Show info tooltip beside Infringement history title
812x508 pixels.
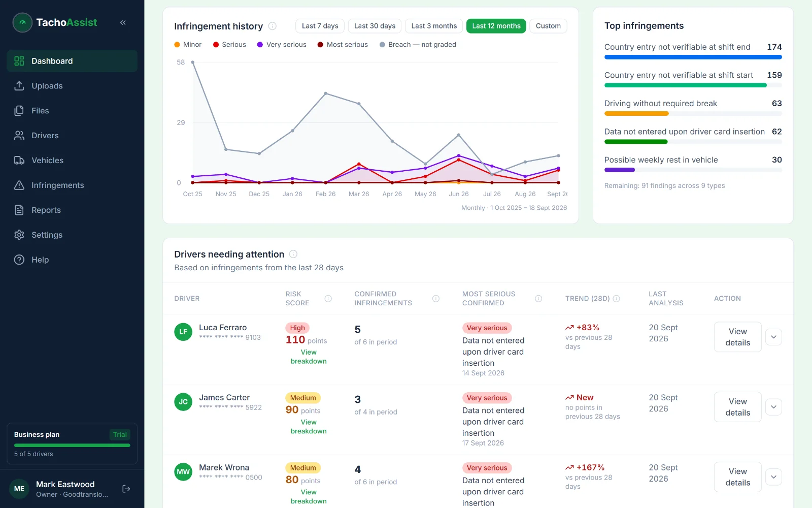click(x=273, y=26)
